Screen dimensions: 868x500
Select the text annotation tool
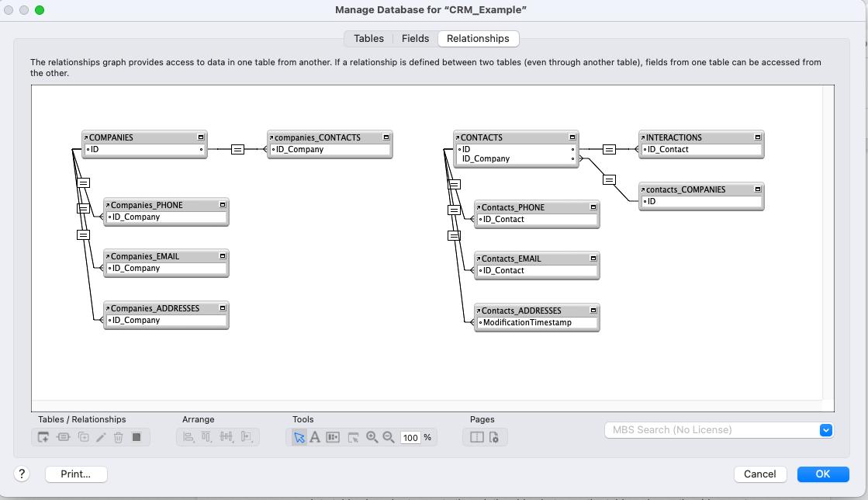tap(315, 437)
